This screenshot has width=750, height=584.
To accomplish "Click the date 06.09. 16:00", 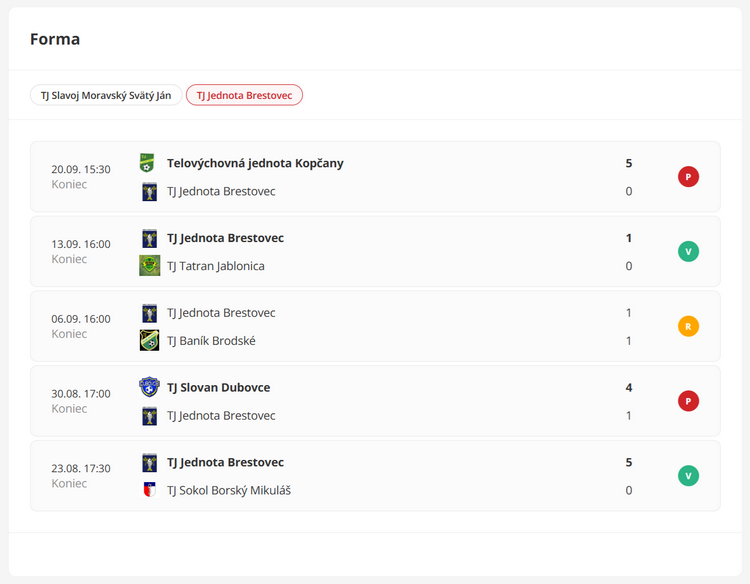I will [x=81, y=319].
